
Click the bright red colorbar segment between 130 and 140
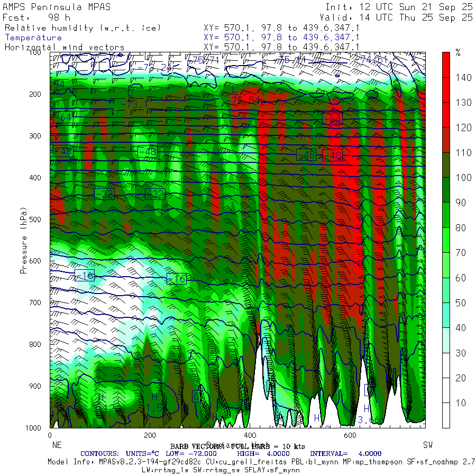[446, 90]
